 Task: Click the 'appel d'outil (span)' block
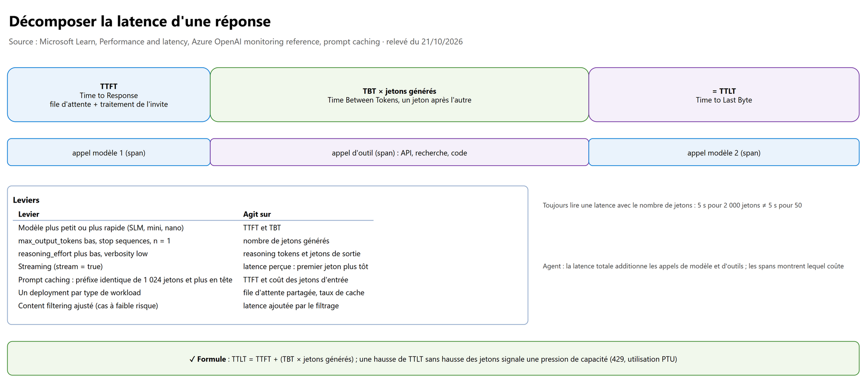pyautogui.click(x=400, y=153)
